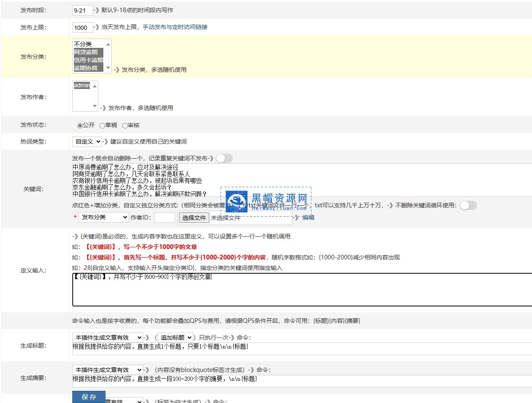Click the 编辑 link

coord(308,217)
